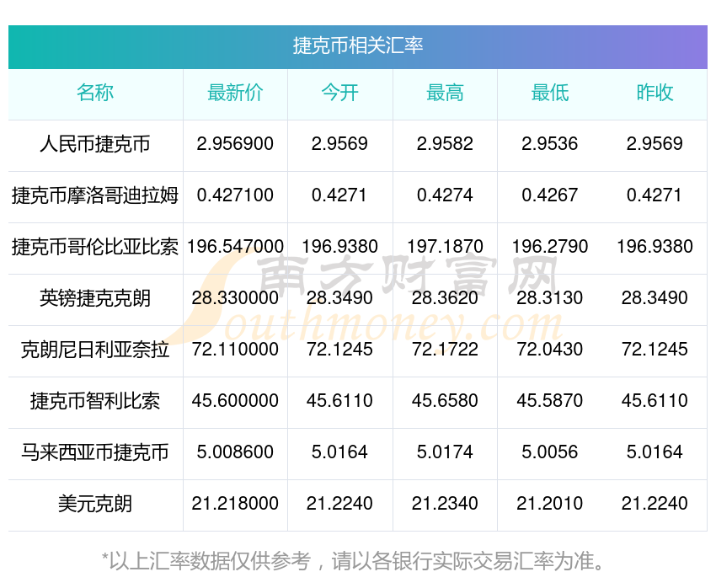Choose the 最低 column header
The width and height of the screenshot is (716, 588).
pos(550,93)
